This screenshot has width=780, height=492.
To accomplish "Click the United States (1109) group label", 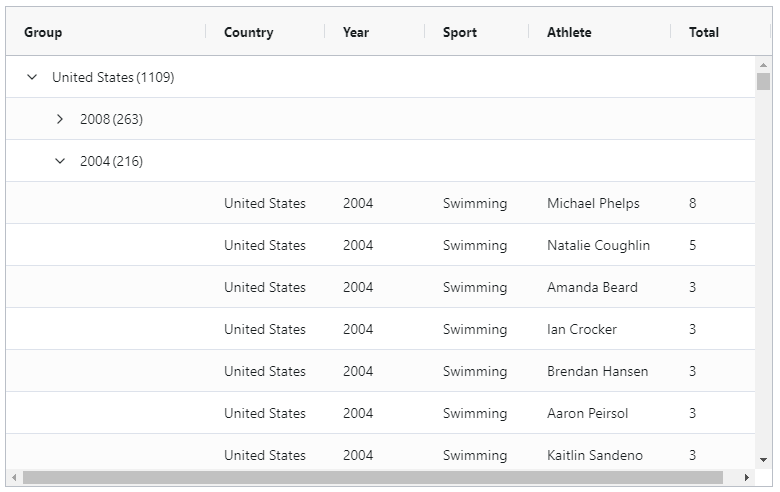I will pyautogui.click(x=113, y=77).
